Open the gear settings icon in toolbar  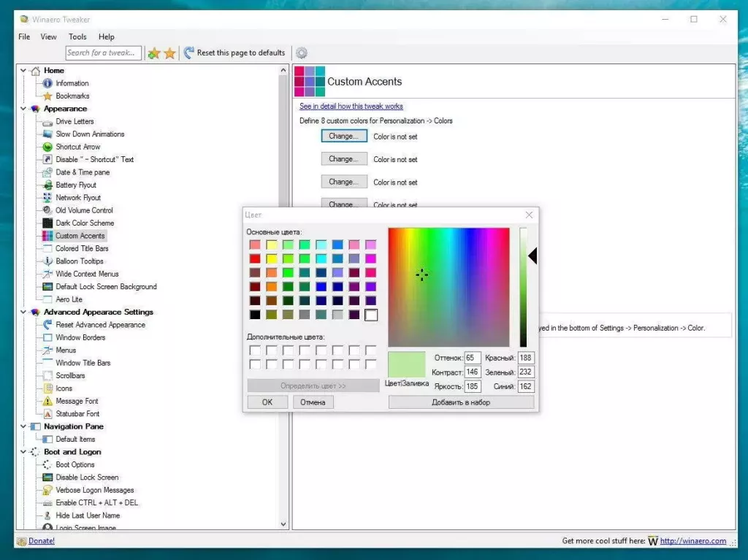(302, 53)
